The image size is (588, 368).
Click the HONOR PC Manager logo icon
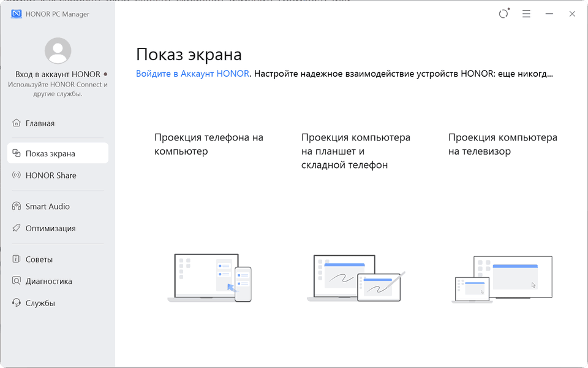pyautogui.click(x=16, y=14)
